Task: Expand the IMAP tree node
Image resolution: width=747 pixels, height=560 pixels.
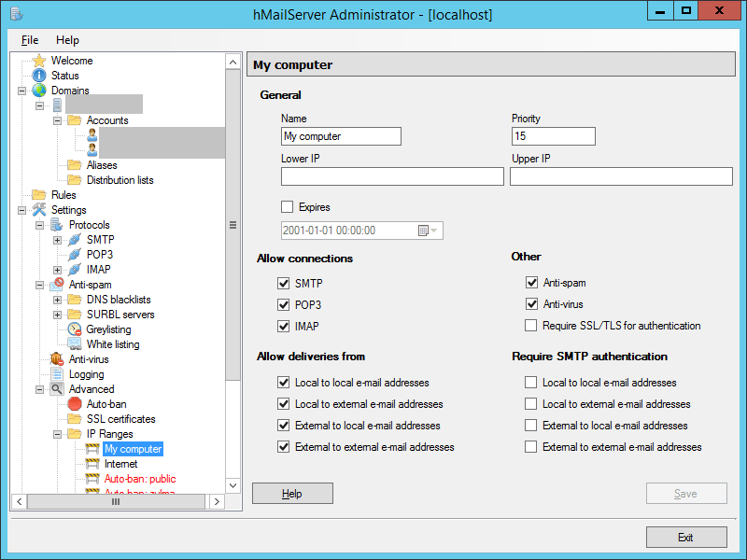Action: [57, 270]
